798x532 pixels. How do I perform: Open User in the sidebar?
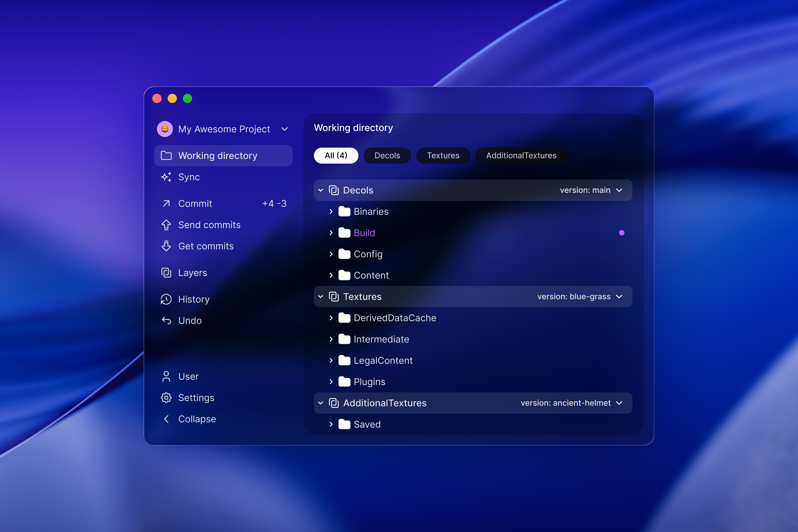[189, 376]
